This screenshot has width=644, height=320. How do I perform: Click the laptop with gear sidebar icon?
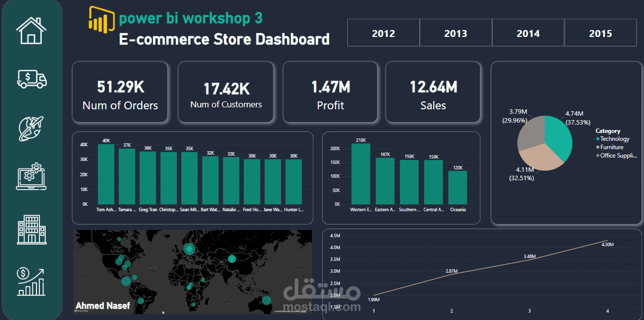(31, 176)
